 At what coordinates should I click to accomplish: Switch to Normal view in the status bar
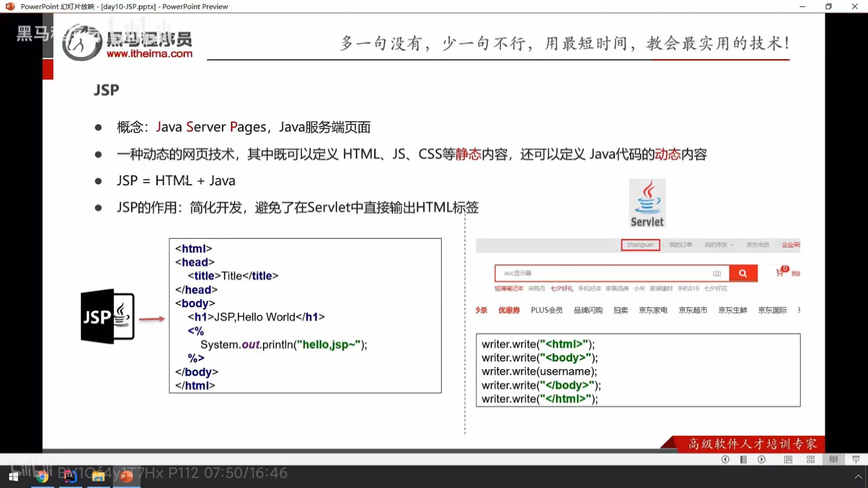pos(788,460)
